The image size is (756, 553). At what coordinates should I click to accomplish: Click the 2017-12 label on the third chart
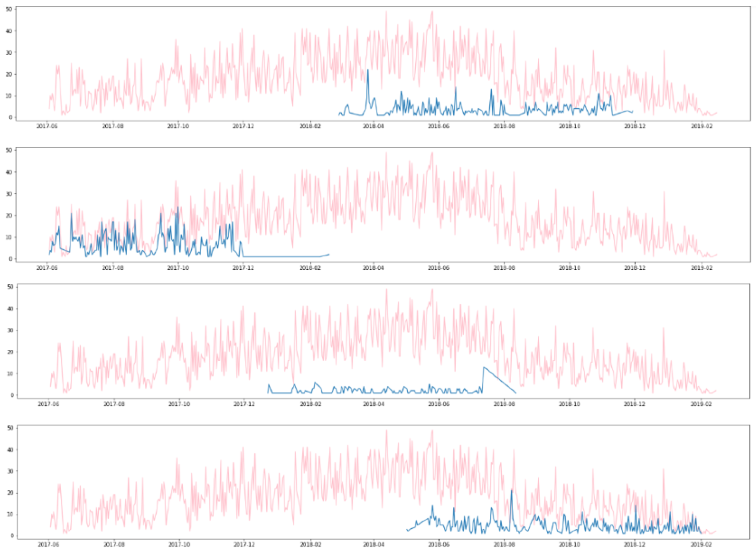244,404
